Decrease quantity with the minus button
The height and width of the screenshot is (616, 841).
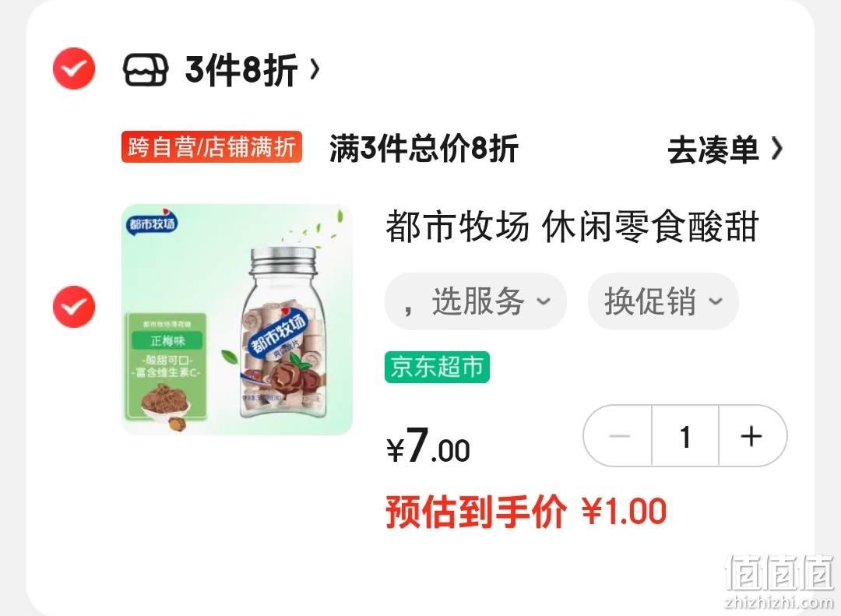coord(618,435)
